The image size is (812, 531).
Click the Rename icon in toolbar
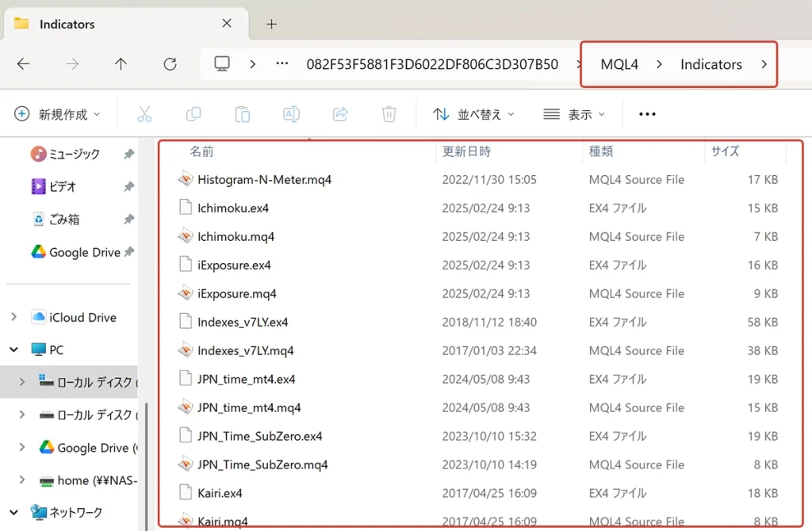[x=291, y=114]
